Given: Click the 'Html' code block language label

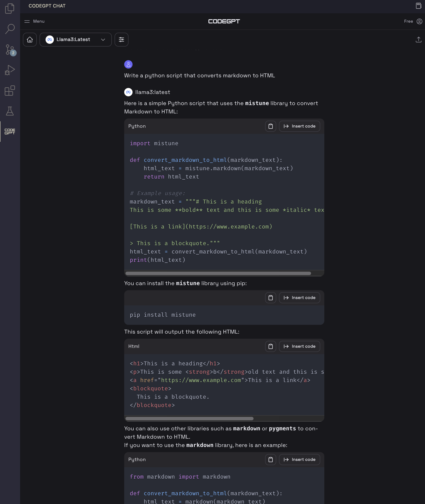Looking at the screenshot, I should coord(134,346).
